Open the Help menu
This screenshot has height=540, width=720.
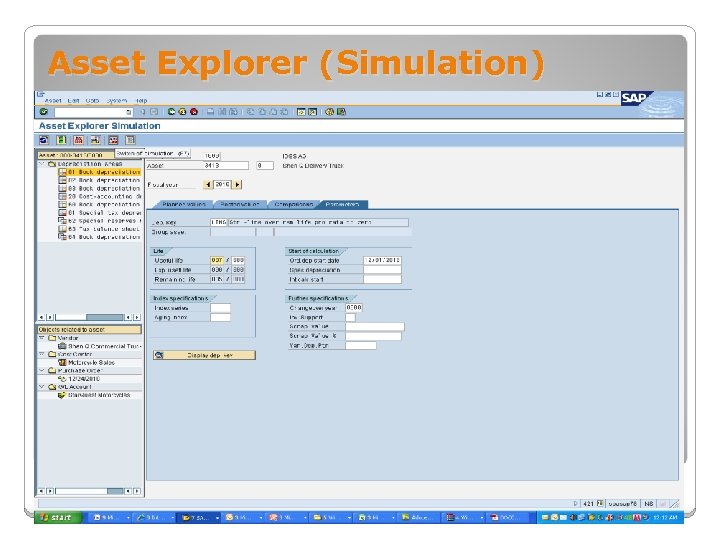point(141,101)
